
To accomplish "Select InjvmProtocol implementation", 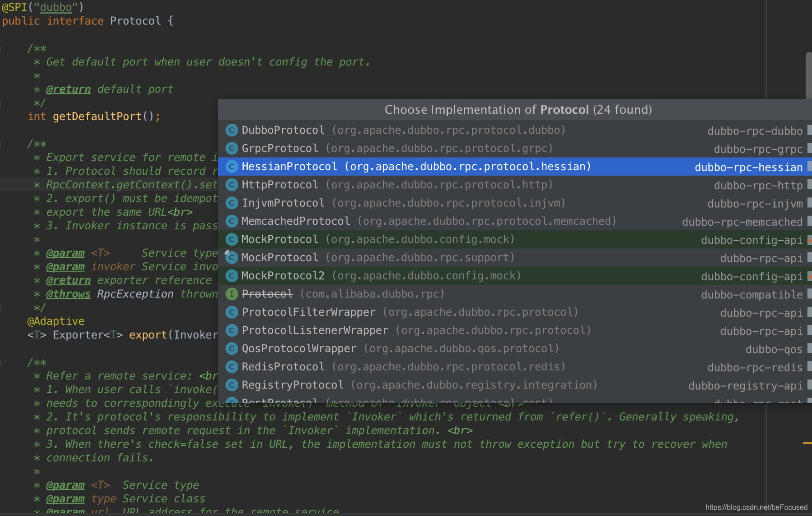I will click(515, 203).
